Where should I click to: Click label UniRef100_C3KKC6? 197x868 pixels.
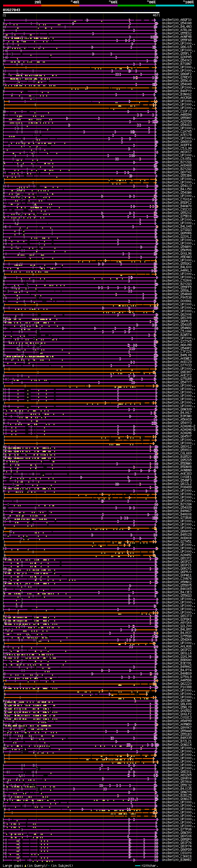click(177, 856)
